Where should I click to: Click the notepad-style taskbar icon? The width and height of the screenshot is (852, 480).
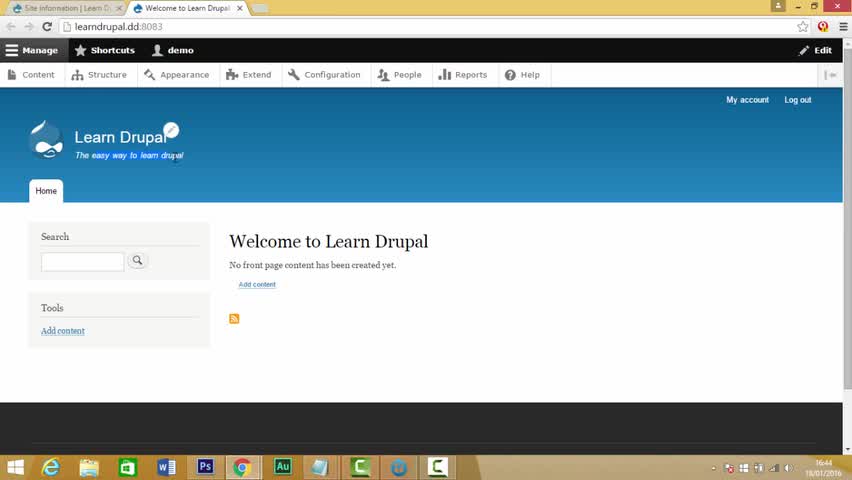point(320,467)
